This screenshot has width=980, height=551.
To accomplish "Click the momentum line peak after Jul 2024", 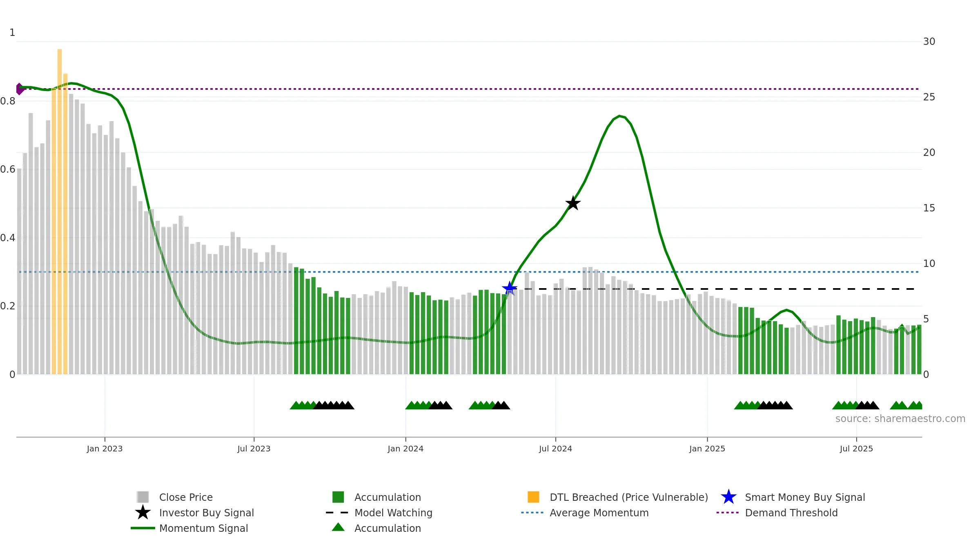I will coord(619,116).
